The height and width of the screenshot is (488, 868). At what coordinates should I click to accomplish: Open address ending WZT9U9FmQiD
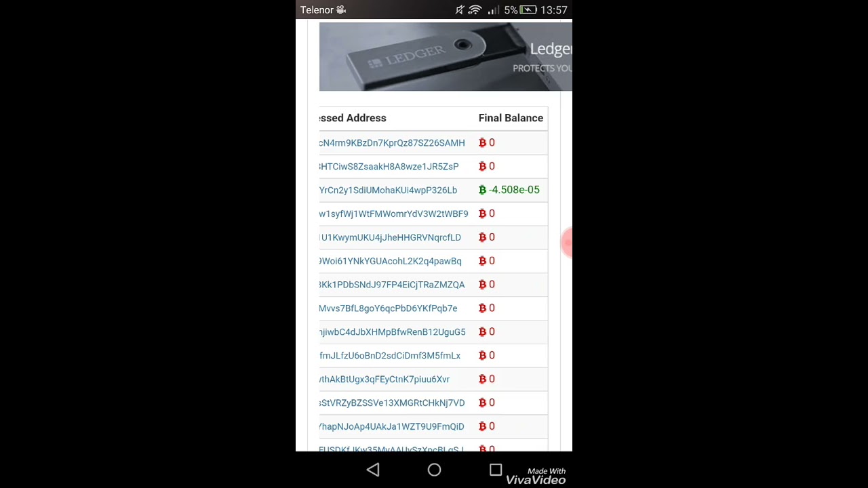[x=391, y=427]
